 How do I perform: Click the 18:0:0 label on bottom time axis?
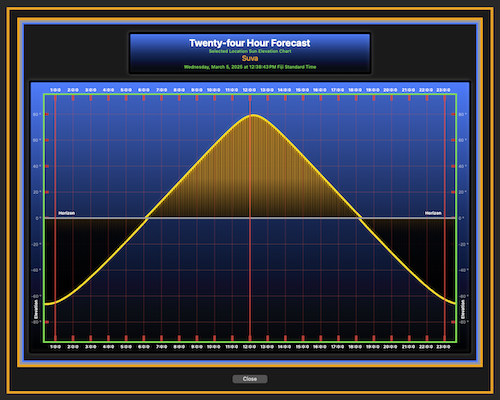pyautogui.click(x=355, y=347)
